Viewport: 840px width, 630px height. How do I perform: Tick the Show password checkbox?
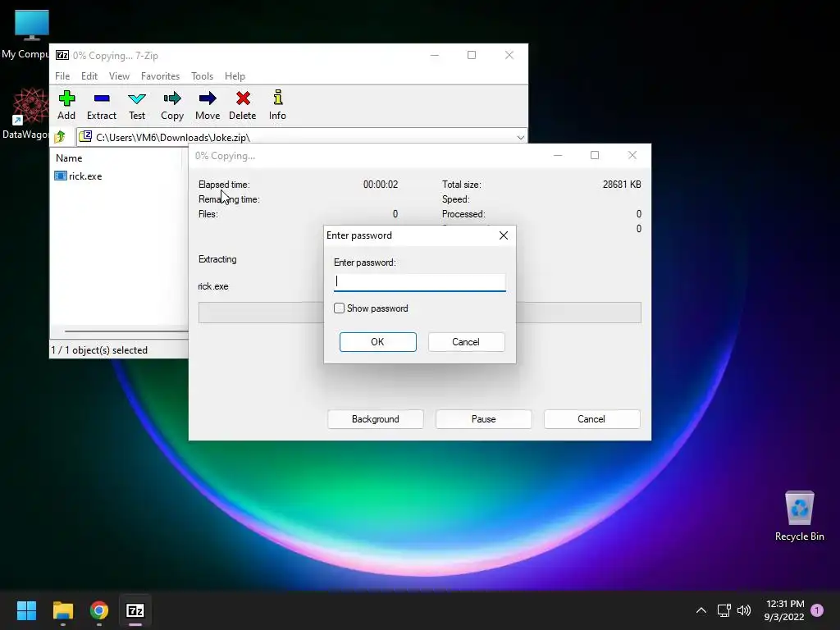[x=339, y=308]
